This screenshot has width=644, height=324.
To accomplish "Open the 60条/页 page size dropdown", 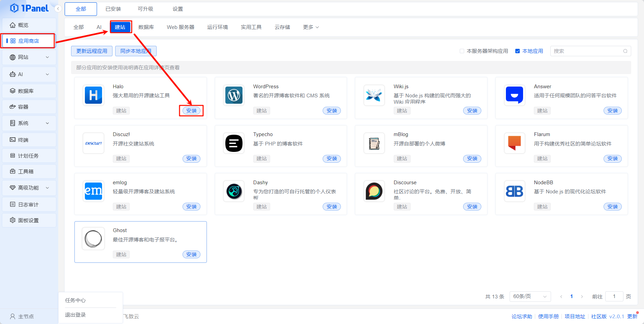I will [530, 296].
